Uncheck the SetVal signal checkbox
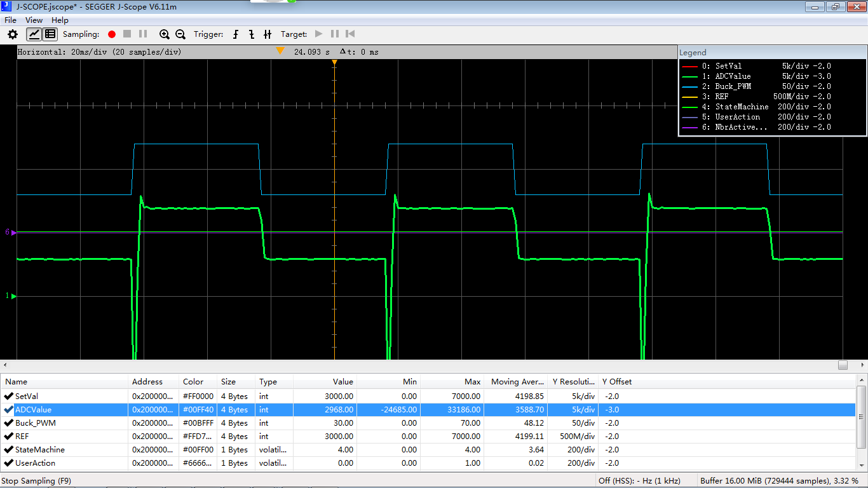The image size is (868, 488). click(9, 396)
